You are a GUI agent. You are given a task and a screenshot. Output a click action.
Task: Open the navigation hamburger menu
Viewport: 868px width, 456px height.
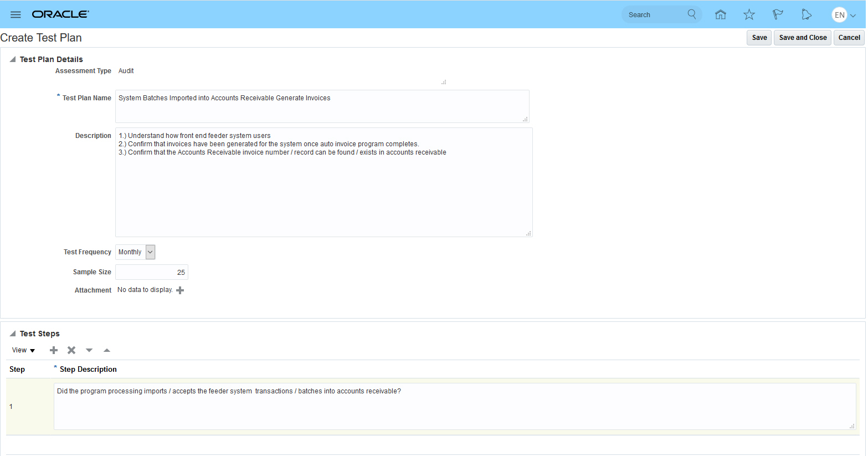[16, 14]
